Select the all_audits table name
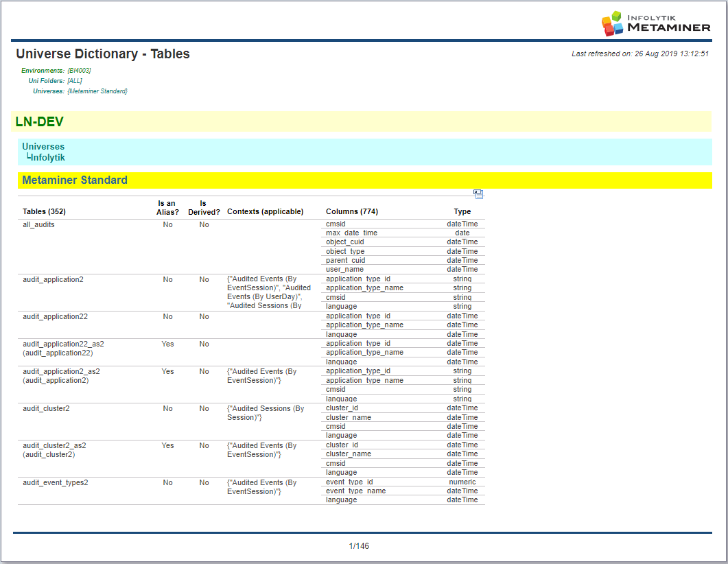Screen dimensions: 728x564 point(38,224)
